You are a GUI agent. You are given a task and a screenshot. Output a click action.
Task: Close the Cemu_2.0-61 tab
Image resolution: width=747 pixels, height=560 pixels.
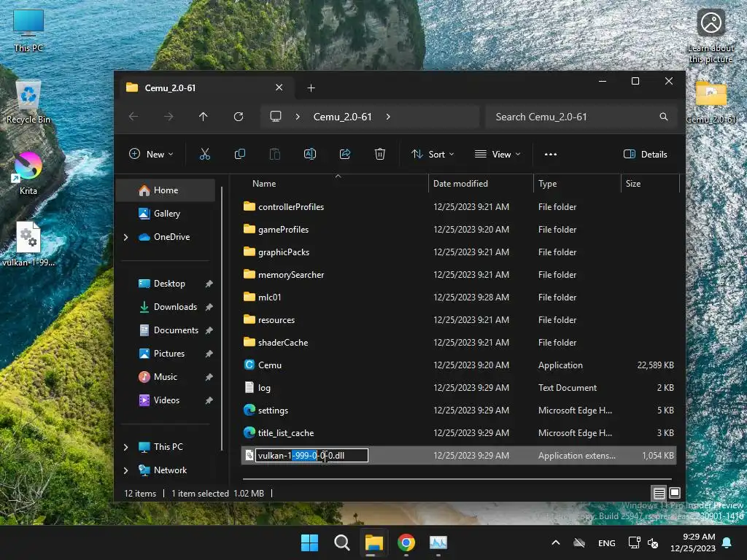click(279, 87)
